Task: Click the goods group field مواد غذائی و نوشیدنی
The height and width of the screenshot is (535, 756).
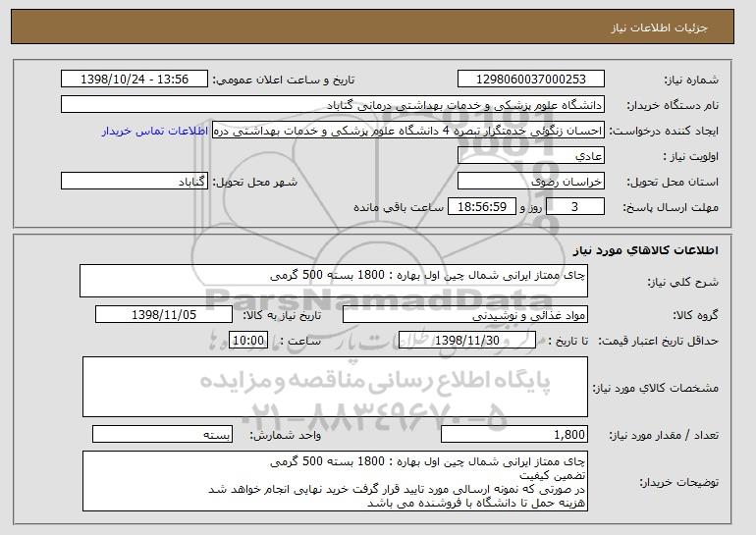Action: (x=465, y=315)
